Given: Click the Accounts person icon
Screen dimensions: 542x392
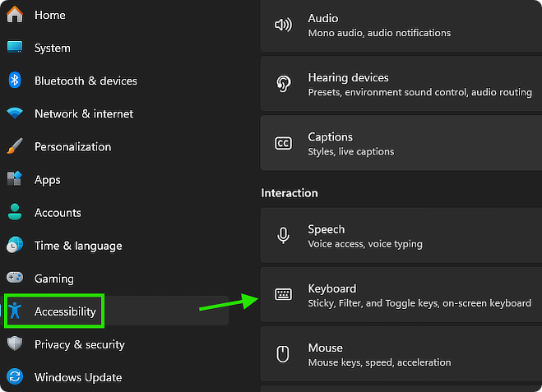Looking at the screenshot, I should (x=15, y=212).
